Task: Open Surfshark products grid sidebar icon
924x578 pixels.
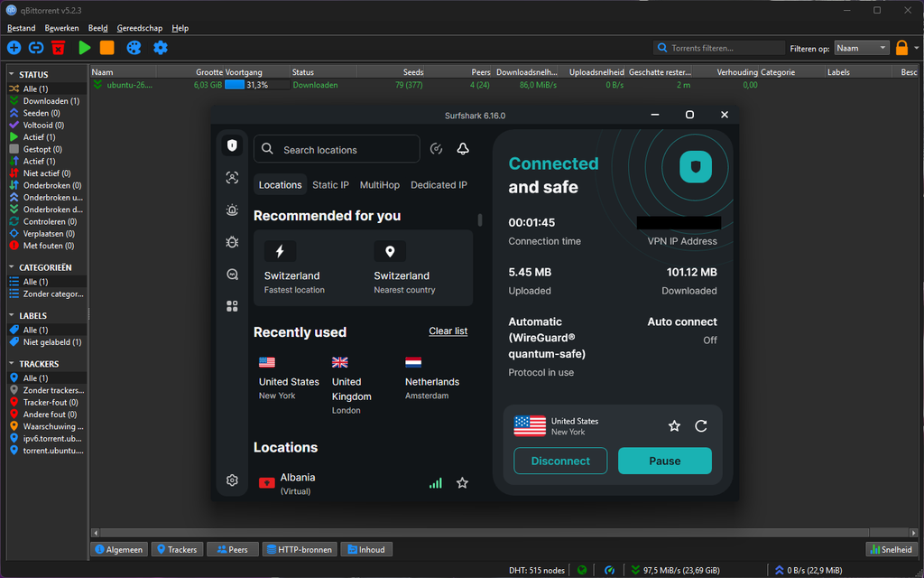Action: point(232,306)
